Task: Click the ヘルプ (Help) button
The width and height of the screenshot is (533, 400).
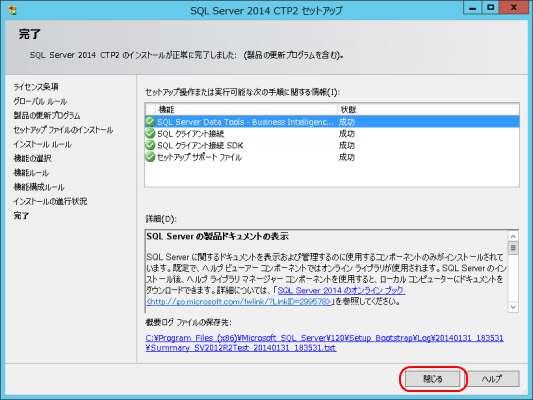Action: click(492, 379)
